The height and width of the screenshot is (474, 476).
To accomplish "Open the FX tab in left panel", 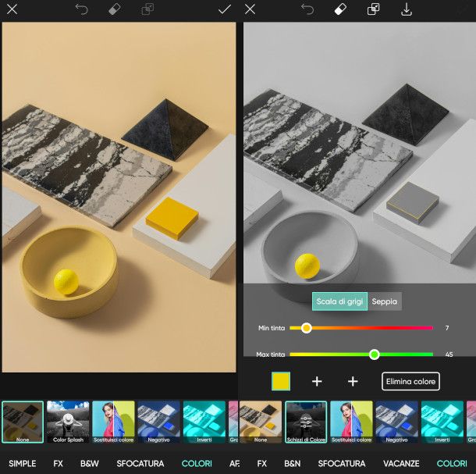I will (x=58, y=463).
